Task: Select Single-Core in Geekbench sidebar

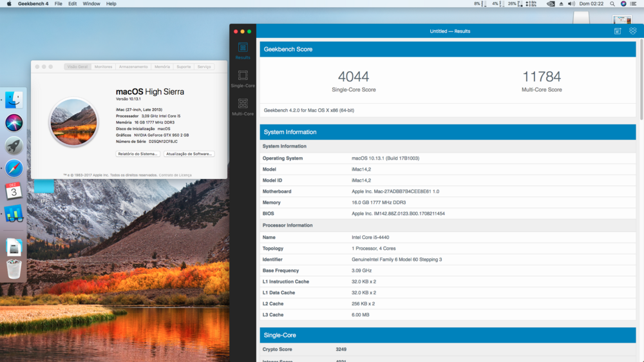Action: point(243,79)
